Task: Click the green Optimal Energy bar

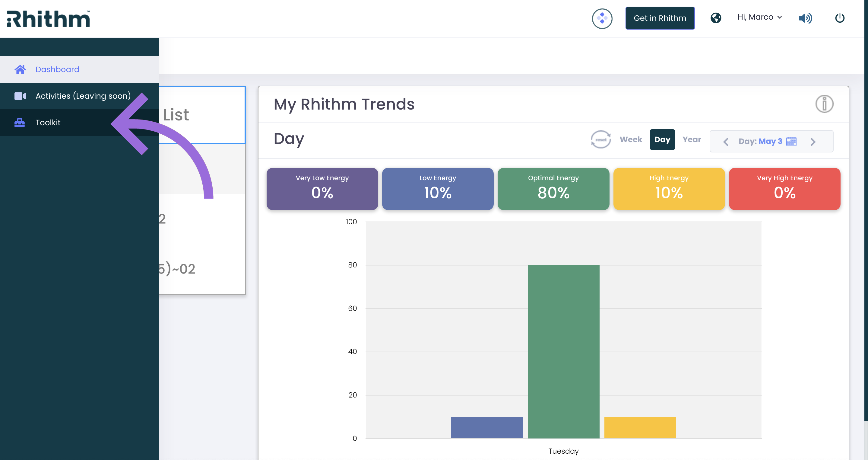Action: [x=563, y=351]
